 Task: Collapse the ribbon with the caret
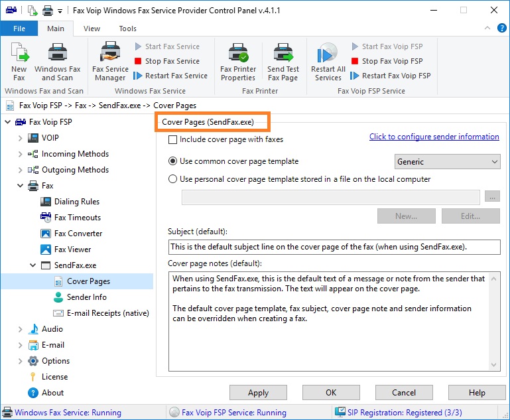(x=487, y=29)
